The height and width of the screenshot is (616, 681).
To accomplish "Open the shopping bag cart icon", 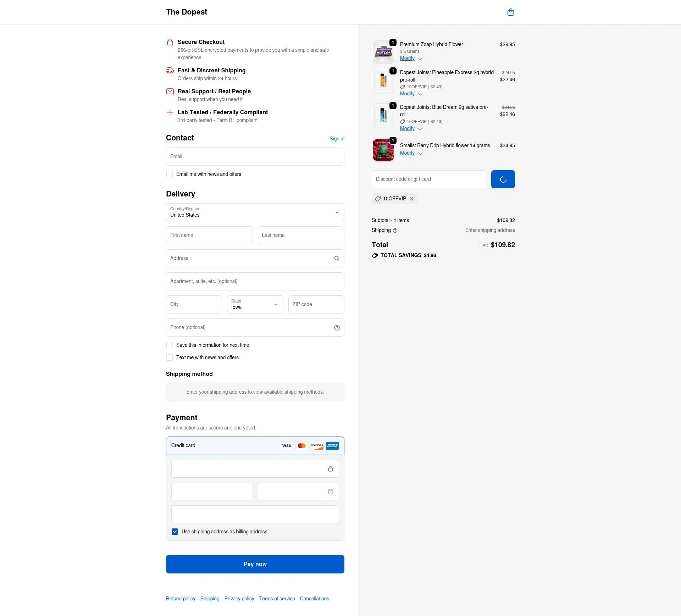I will point(511,12).
